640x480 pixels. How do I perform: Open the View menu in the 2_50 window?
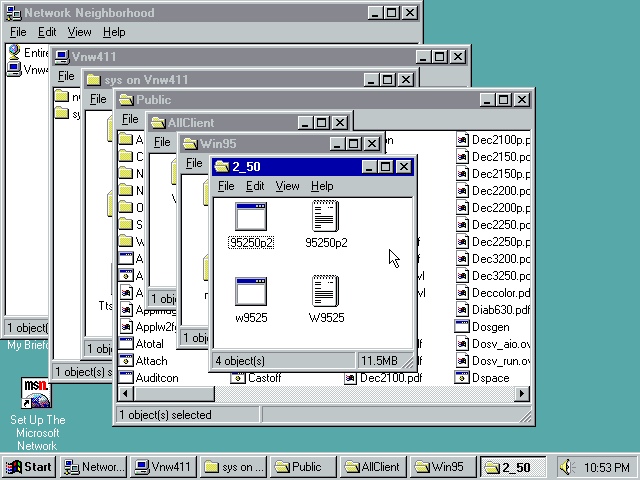coord(287,186)
